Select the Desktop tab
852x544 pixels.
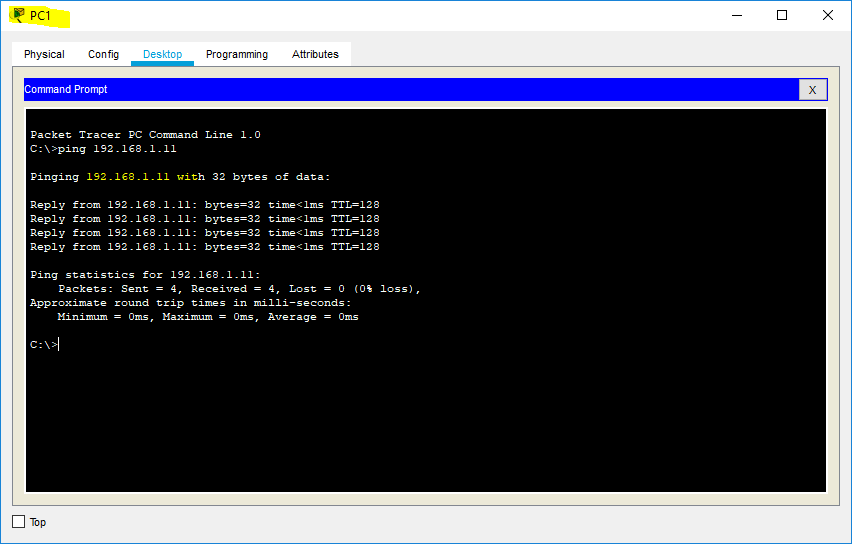[x=162, y=54]
